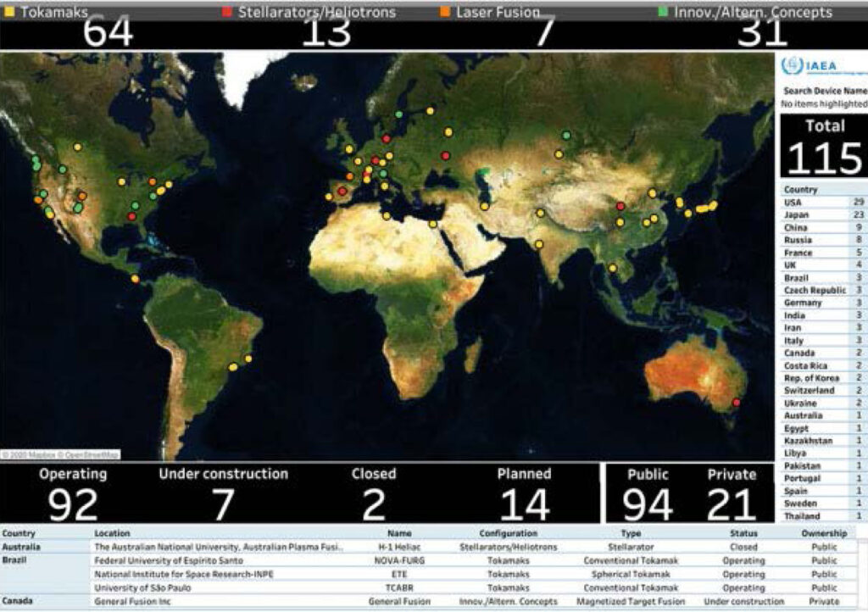Select the Under construction count tile
The width and height of the screenshot is (868, 612).
(x=223, y=493)
